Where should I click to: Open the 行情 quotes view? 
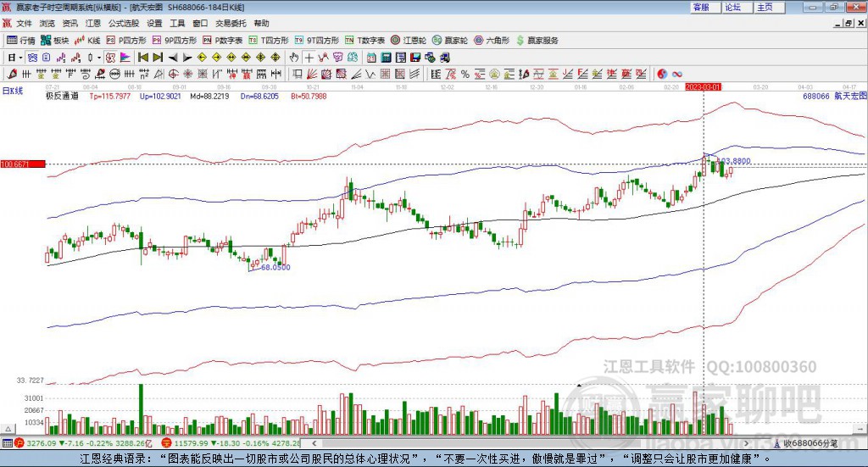pos(21,40)
